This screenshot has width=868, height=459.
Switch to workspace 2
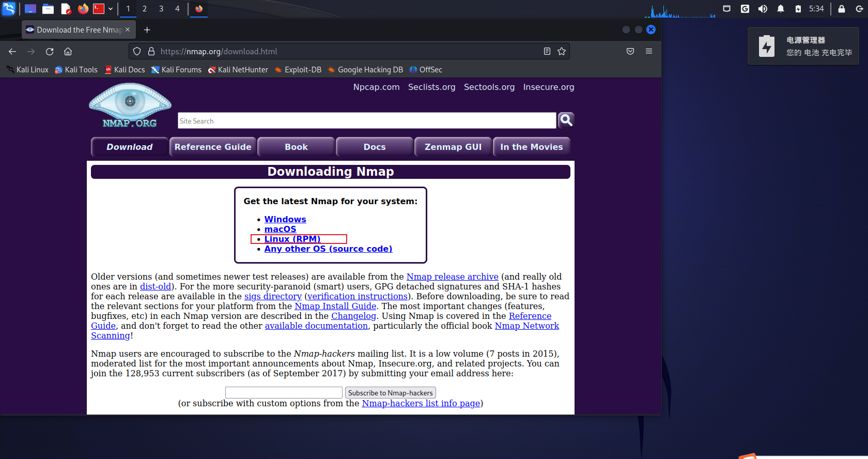[145, 9]
